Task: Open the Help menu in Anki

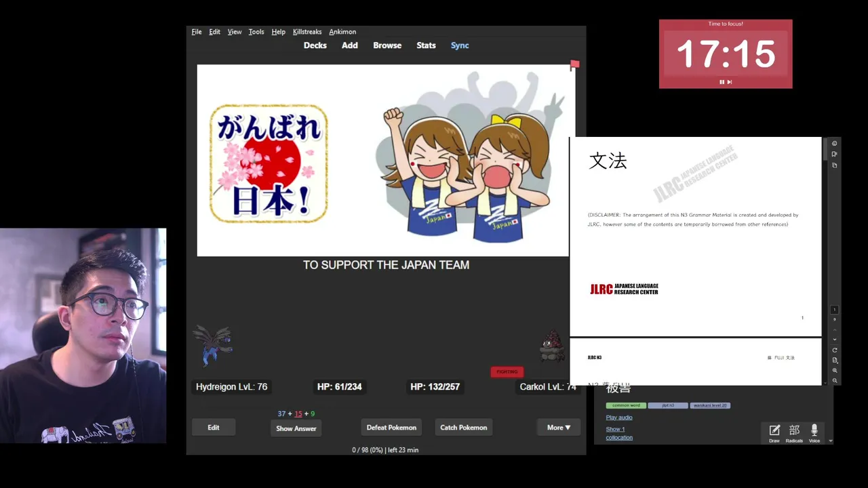Action: (278, 32)
